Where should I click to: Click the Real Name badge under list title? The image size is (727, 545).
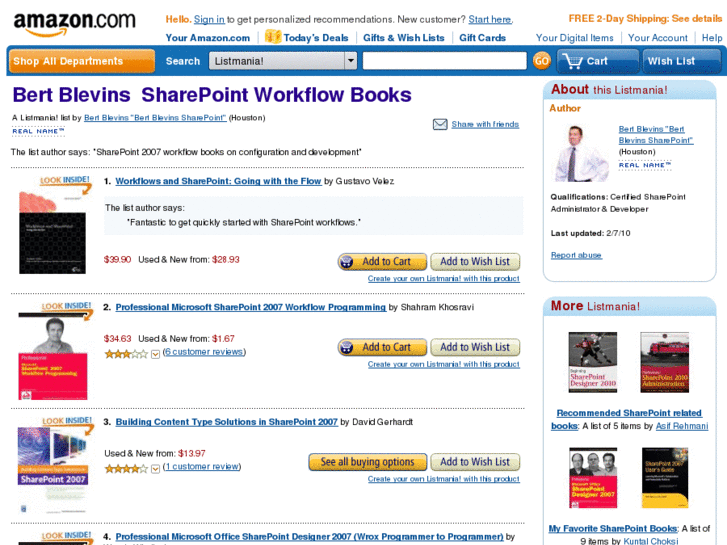point(38,132)
